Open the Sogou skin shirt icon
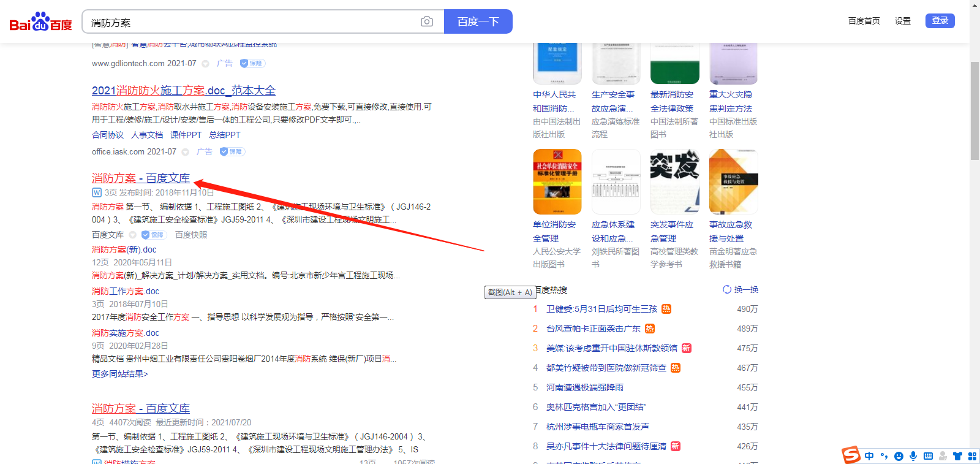Image resolution: width=980 pixels, height=464 pixels. pyautogui.click(x=957, y=456)
